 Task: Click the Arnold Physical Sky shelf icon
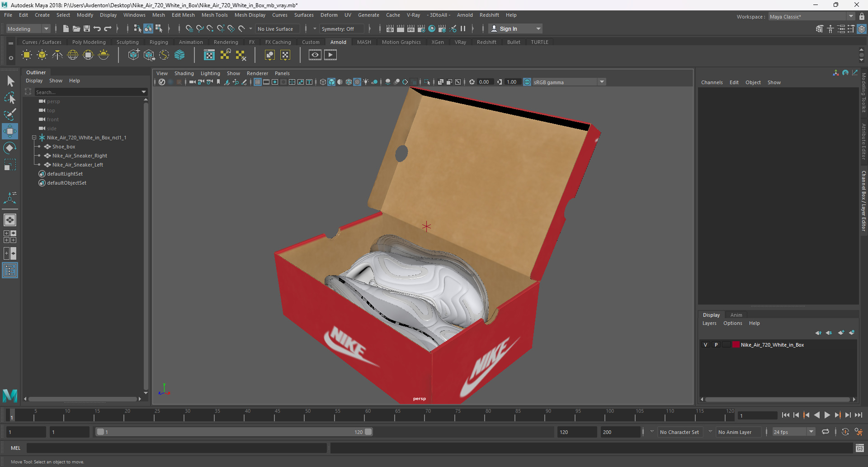coord(104,55)
